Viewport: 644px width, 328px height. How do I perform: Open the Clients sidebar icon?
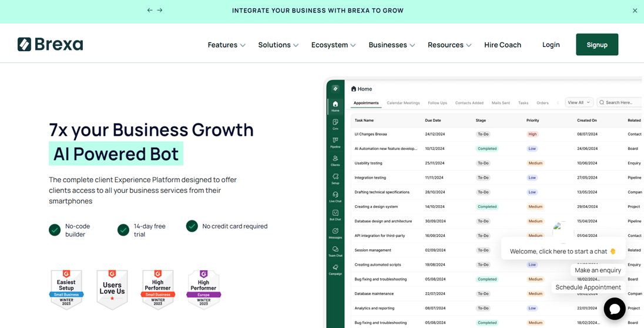pos(335,160)
